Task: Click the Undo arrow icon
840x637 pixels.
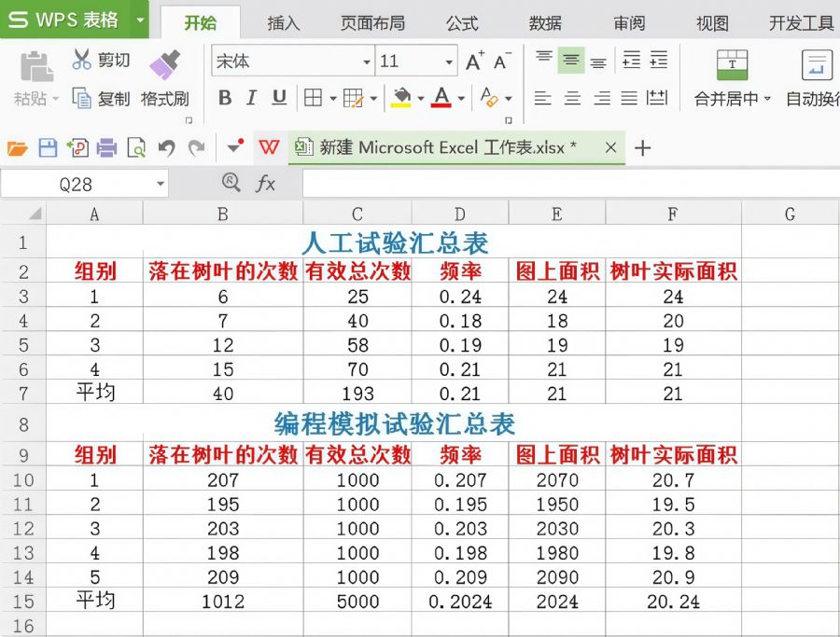Action: [166, 147]
